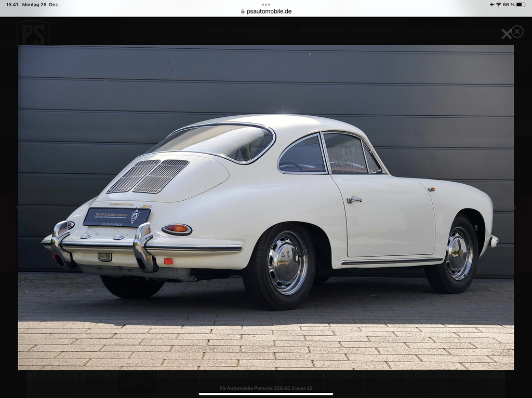Click the WERKSTATT navigation link
Image resolution: width=532 pixels, height=398 pixels.
click(448, 32)
